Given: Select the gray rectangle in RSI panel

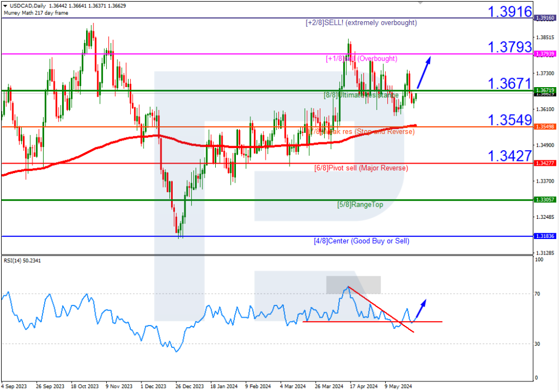Looking at the screenshot, I should point(353,284).
